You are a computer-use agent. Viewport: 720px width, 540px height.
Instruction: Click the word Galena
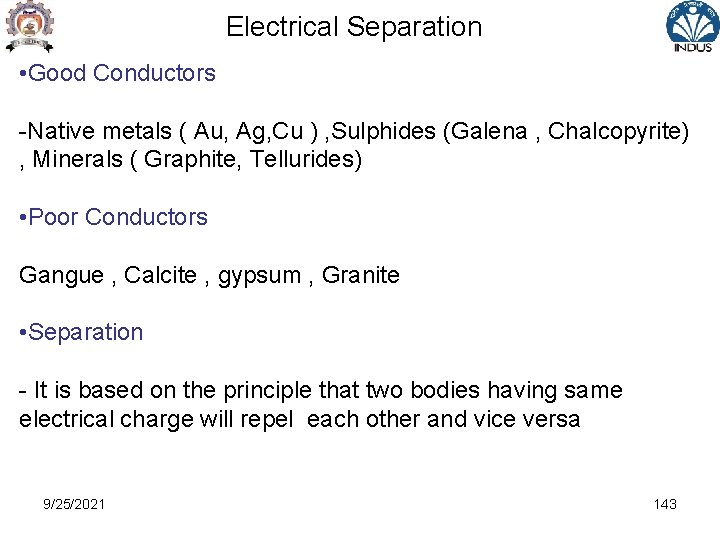click(x=489, y=131)
